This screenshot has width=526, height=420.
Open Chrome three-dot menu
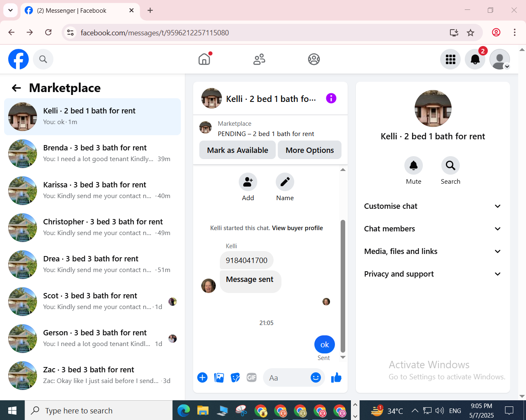514,32
